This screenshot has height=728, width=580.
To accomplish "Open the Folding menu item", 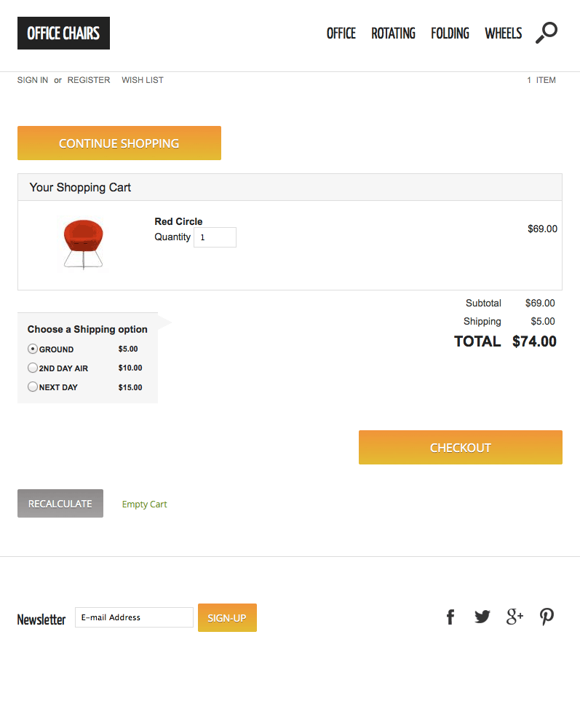I will tap(450, 33).
